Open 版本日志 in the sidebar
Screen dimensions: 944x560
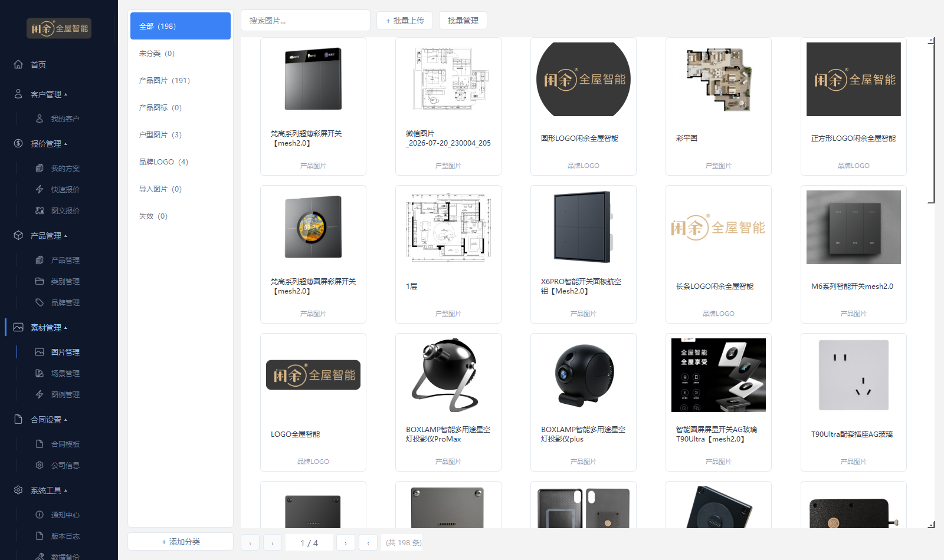pyautogui.click(x=59, y=536)
